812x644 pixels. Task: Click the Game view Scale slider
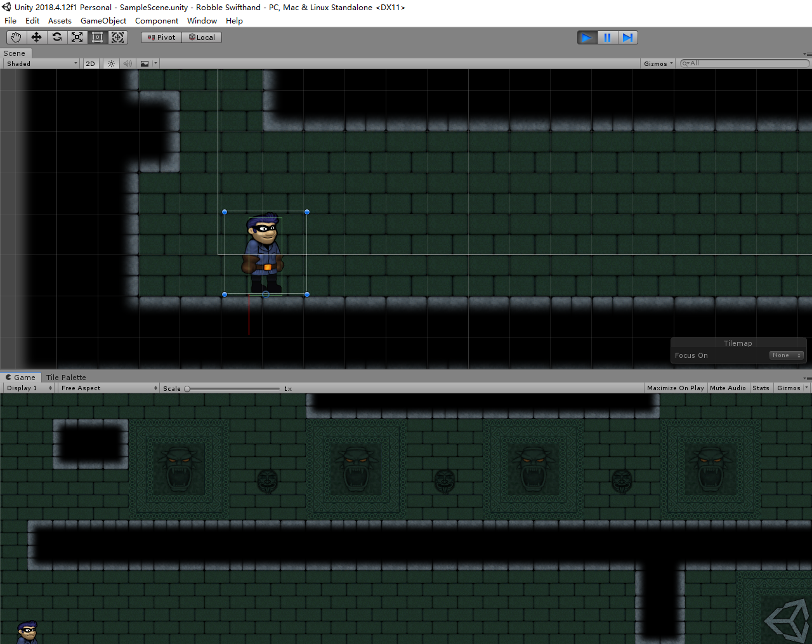232,388
